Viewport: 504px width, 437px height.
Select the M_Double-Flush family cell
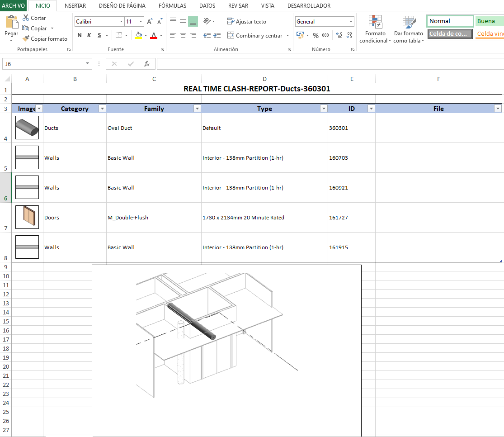click(154, 218)
